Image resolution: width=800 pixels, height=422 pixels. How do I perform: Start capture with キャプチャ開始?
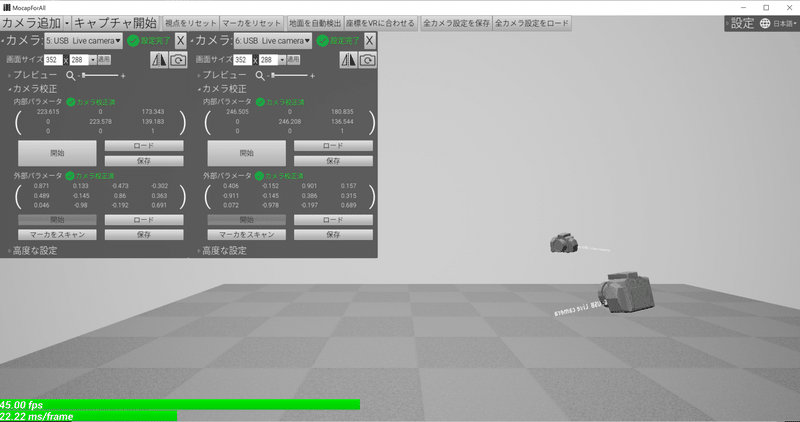pyautogui.click(x=115, y=23)
